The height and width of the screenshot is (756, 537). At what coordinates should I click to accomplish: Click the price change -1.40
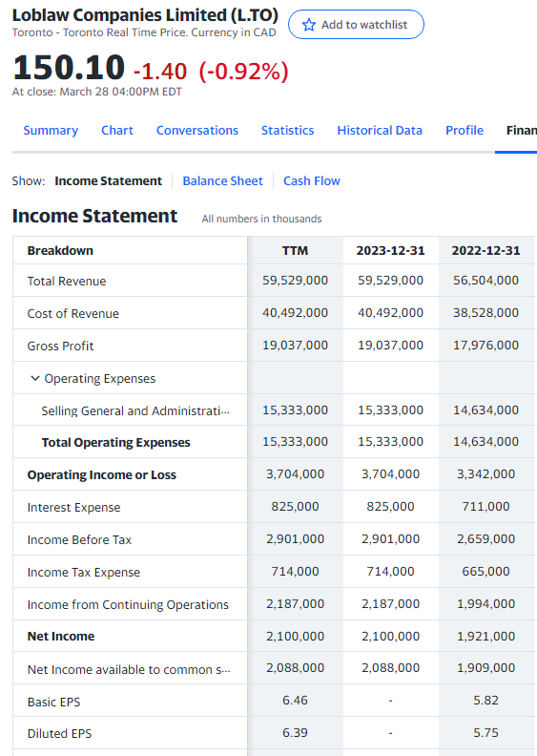click(x=160, y=72)
